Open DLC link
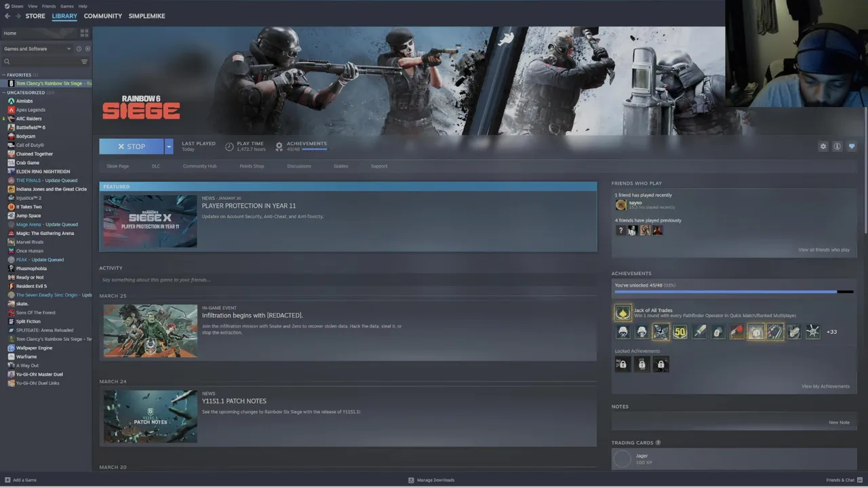Viewport: 868px width, 488px height. 156,166
